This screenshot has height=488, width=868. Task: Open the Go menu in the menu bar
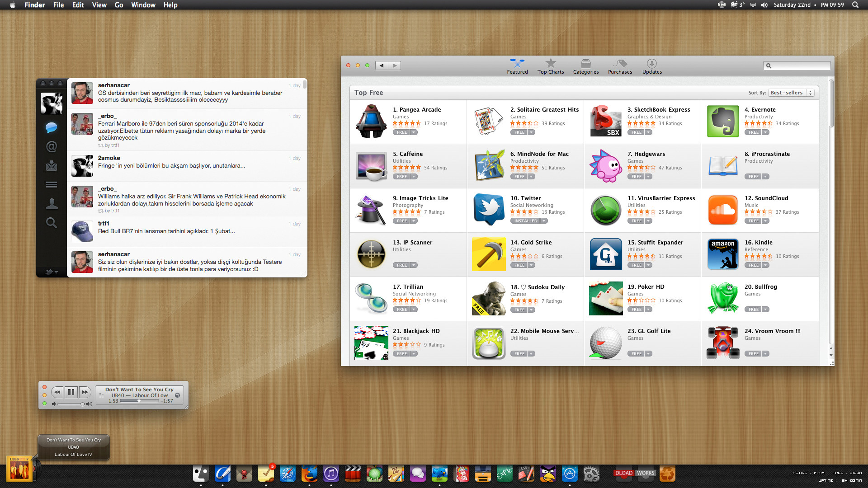click(119, 5)
